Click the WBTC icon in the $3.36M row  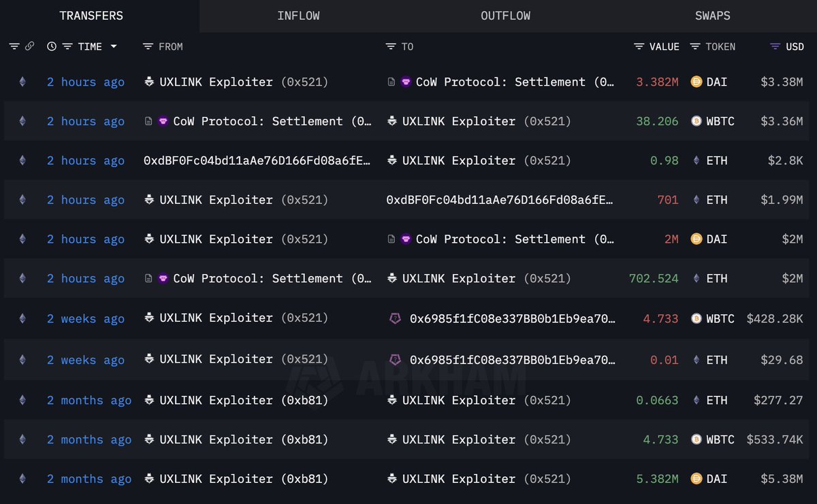tap(696, 121)
